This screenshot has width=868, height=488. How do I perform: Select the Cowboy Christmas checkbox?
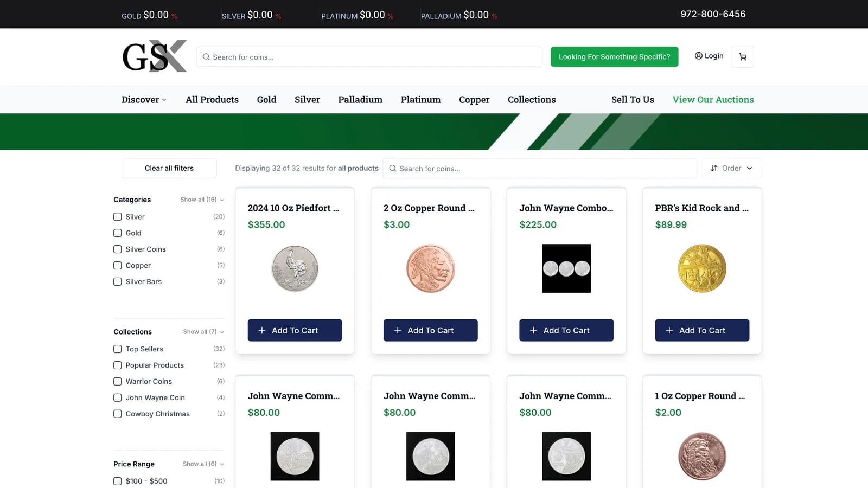[x=117, y=414]
